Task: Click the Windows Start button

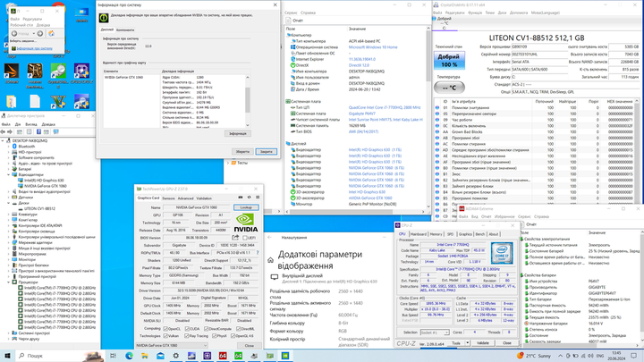Action: coord(7,356)
